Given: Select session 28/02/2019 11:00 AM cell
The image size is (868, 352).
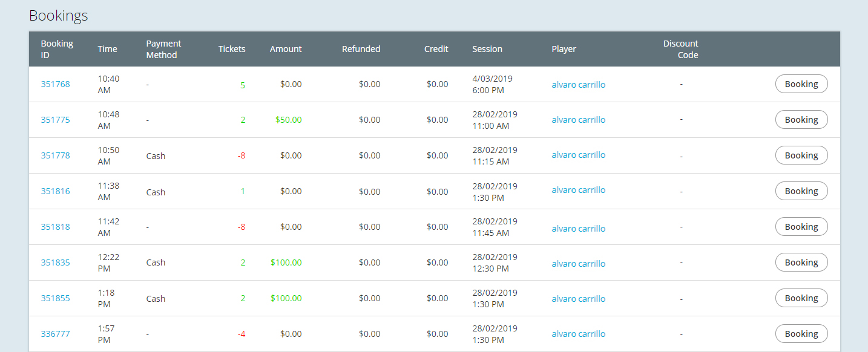Looking at the screenshot, I should click(x=495, y=120).
